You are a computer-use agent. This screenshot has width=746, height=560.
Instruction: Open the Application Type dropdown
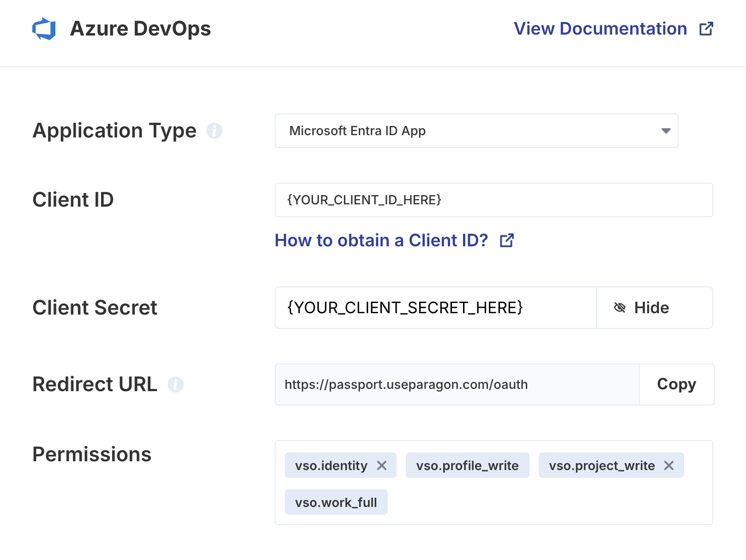click(x=476, y=131)
